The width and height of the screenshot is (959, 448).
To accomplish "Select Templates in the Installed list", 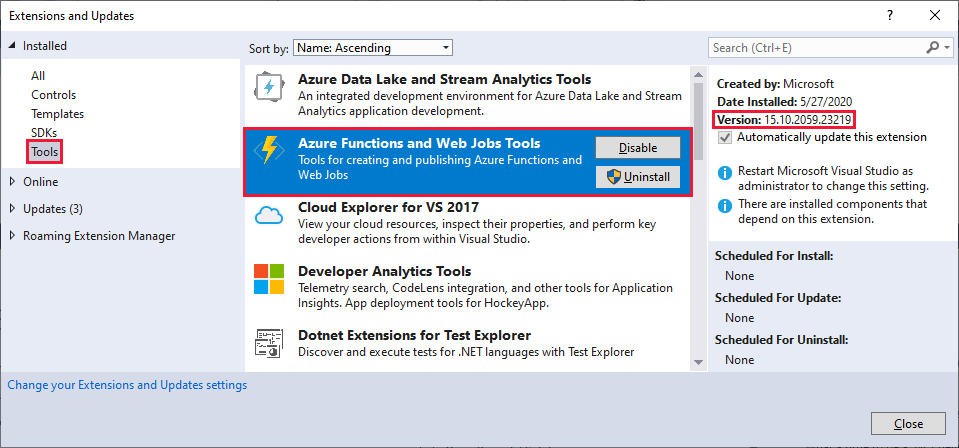I will coord(57,114).
